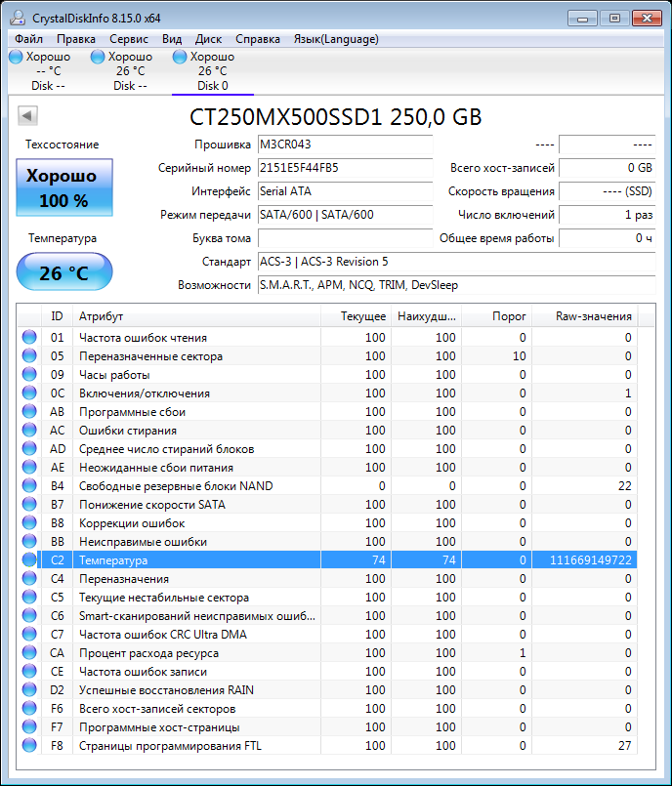Screen dimensions: 672x786
Task: Click status orb beside ID B7
Action: (x=29, y=504)
